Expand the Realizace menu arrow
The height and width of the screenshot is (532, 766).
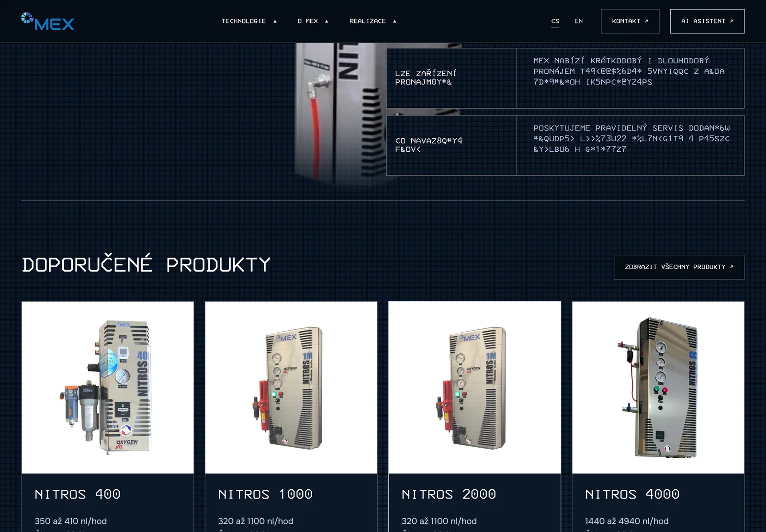tap(394, 22)
